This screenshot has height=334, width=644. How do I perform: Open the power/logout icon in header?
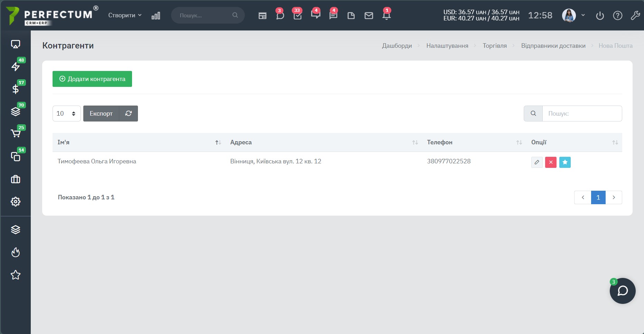[600, 16]
